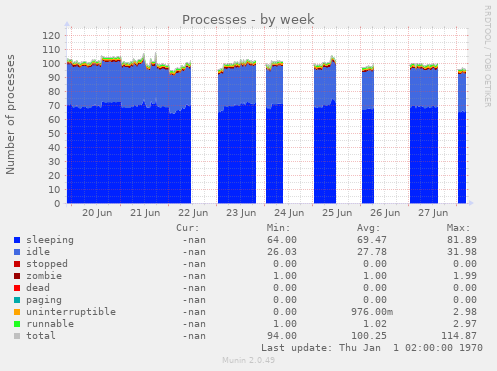Click the total min value 94.00

(282, 336)
